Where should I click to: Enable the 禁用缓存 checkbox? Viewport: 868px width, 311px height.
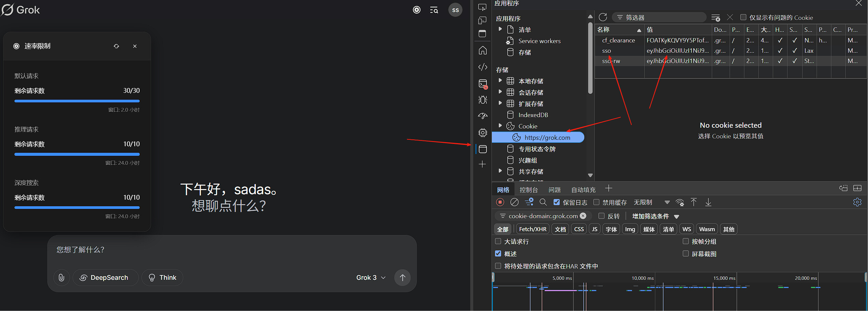click(x=596, y=202)
